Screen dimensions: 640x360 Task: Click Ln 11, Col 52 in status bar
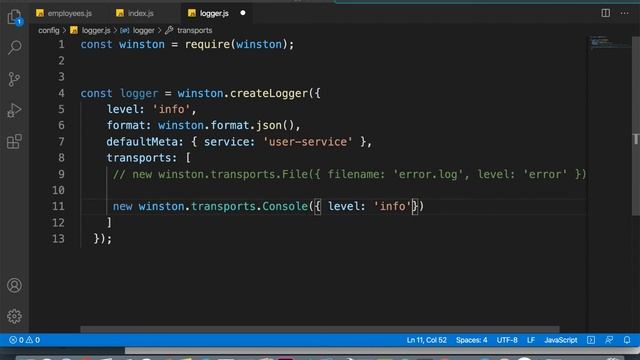click(x=427, y=340)
